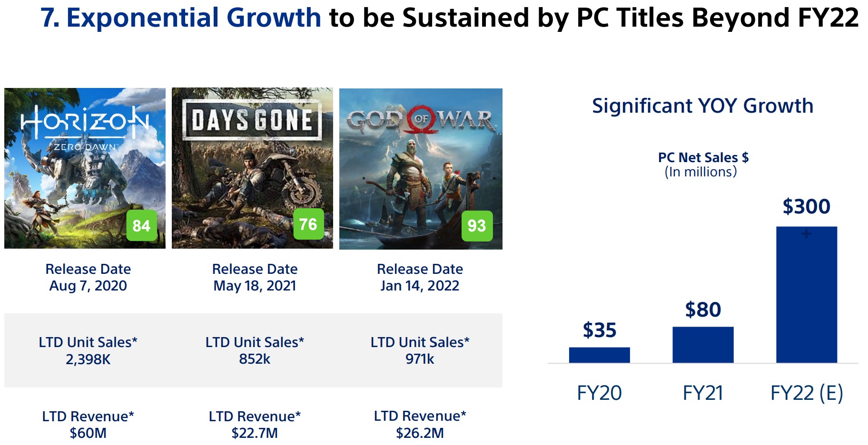Click the Days Gone cover art
This screenshot has height=445, width=868.
click(252, 168)
